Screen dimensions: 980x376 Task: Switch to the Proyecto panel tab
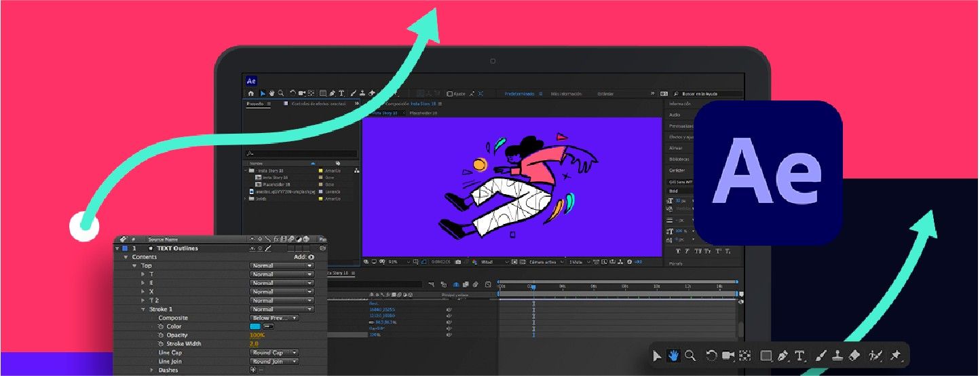(x=255, y=104)
